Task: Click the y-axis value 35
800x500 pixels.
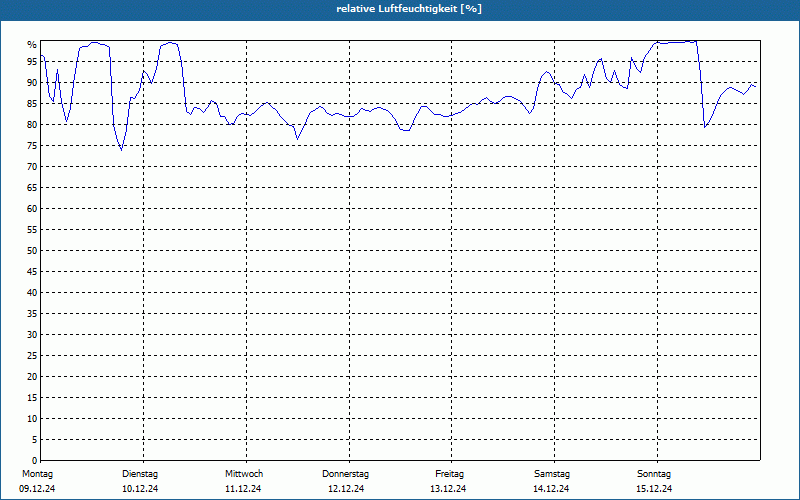Action: click(x=32, y=314)
